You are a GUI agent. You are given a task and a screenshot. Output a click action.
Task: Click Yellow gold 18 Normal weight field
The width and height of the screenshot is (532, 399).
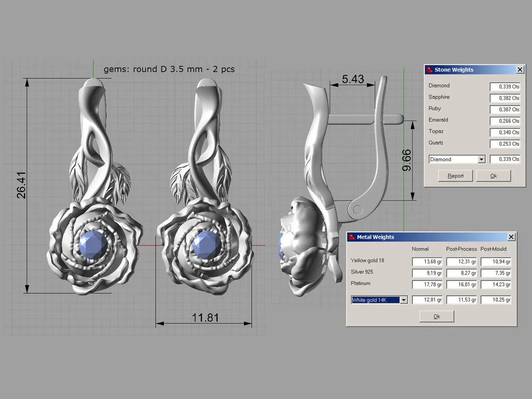(427, 262)
